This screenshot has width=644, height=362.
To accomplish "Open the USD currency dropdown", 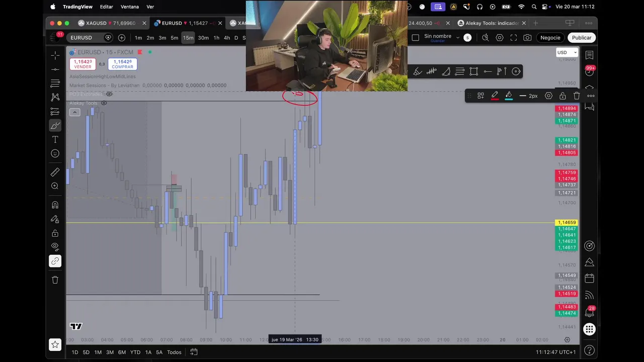I will coord(567,52).
